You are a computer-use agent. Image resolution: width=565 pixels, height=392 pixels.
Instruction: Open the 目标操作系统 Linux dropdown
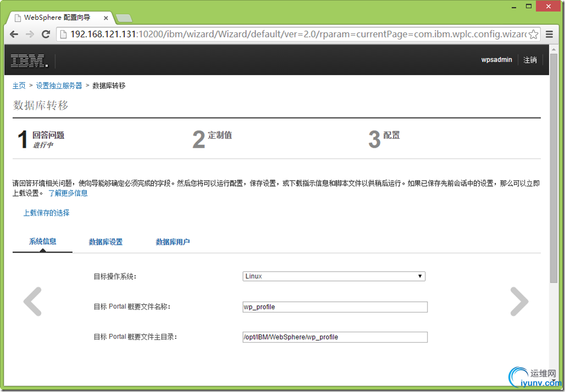(x=334, y=276)
